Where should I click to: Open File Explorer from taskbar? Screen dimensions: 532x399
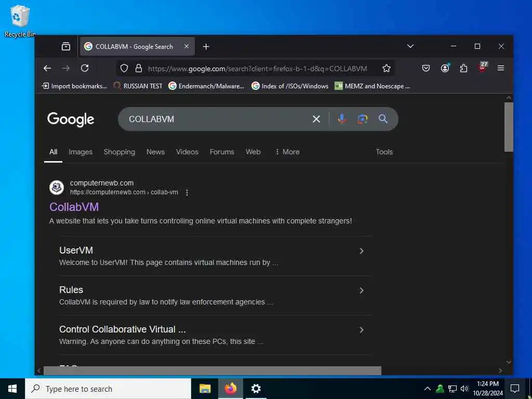pos(205,389)
